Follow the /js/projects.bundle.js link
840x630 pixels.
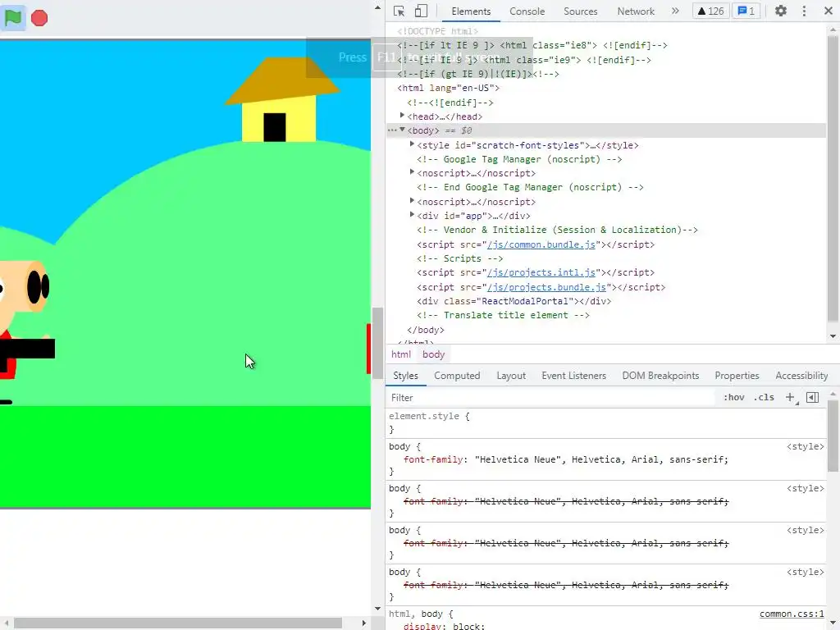(x=546, y=287)
